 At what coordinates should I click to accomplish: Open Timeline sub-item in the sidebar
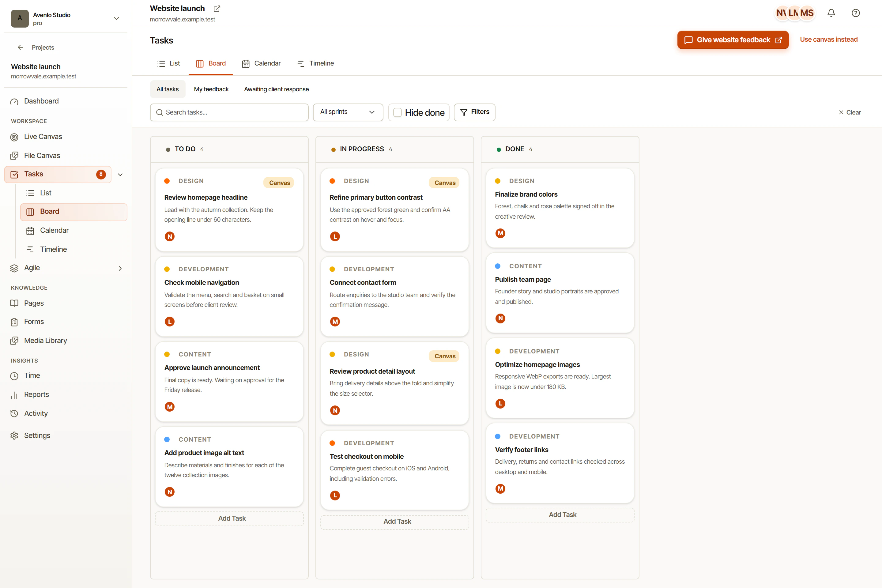tap(73, 249)
